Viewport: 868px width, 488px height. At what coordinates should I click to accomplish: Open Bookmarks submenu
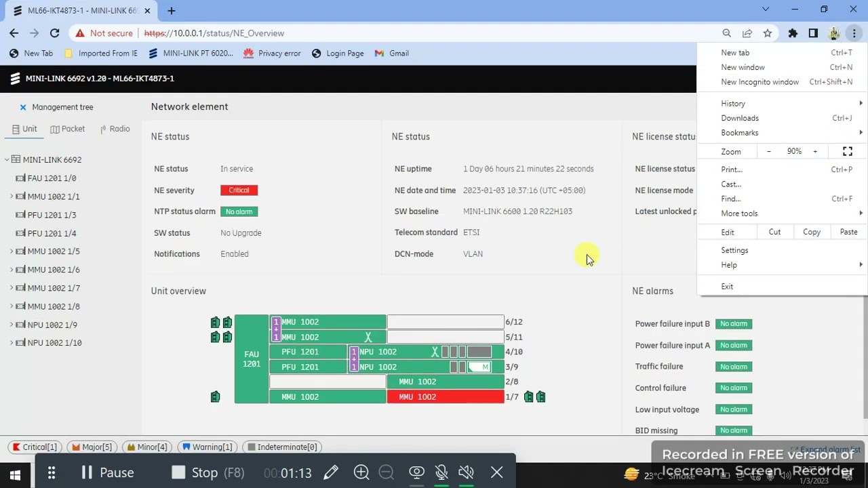(x=783, y=133)
